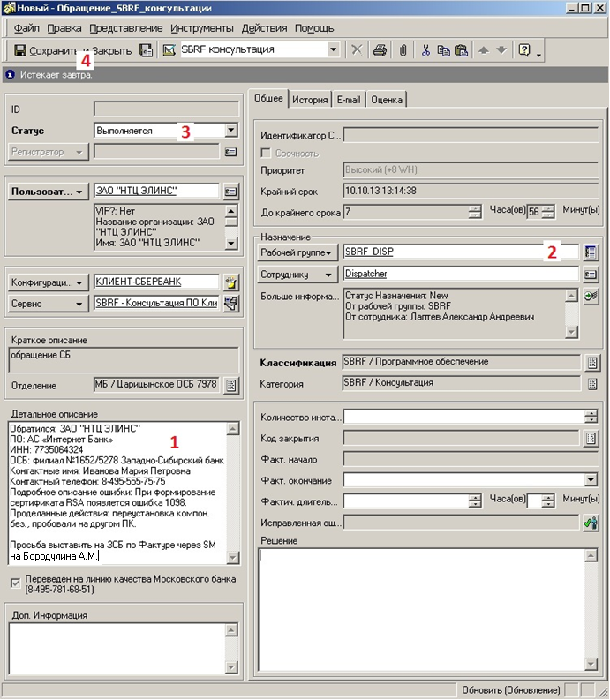This screenshot has width=610, height=700.
Task: Click the scissors cut icon
Action: pyautogui.click(x=425, y=50)
